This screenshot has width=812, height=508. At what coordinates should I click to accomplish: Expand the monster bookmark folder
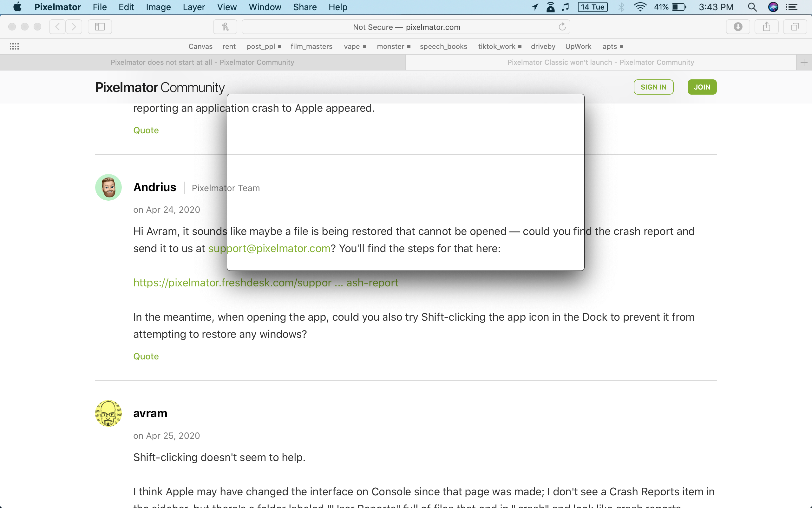click(x=394, y=46)
